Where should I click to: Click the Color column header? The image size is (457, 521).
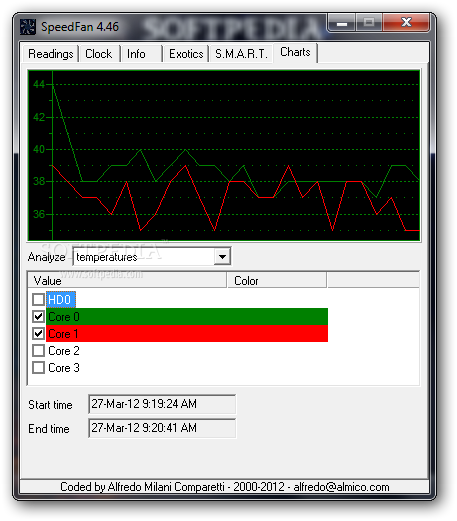pos(277,280)
